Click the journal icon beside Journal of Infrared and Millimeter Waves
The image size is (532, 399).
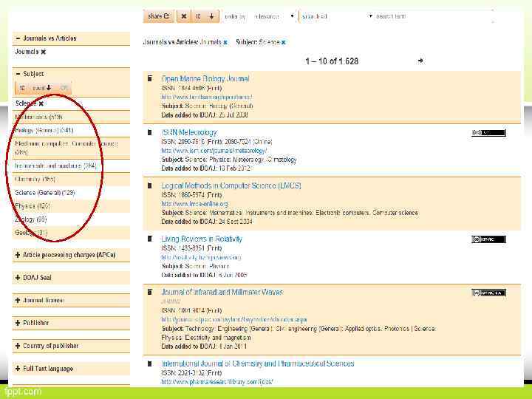(x=150, y=292)
